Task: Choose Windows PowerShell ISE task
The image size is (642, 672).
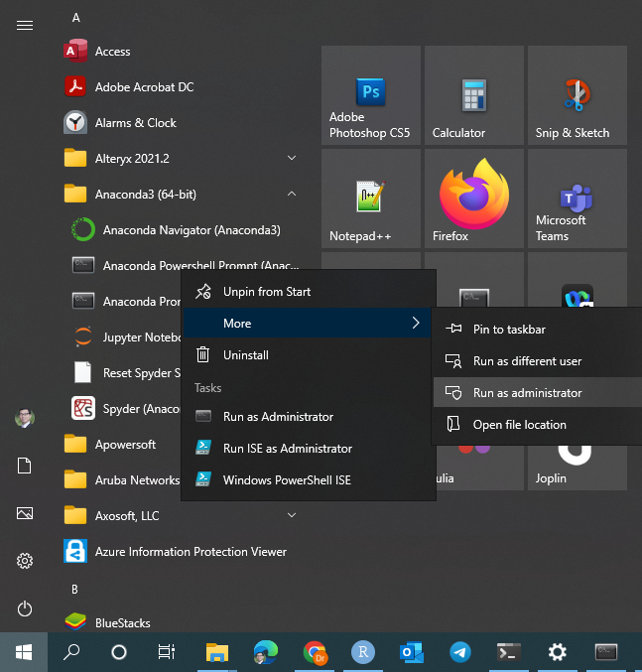Action: pyautogui.click(x=307, y=480)
